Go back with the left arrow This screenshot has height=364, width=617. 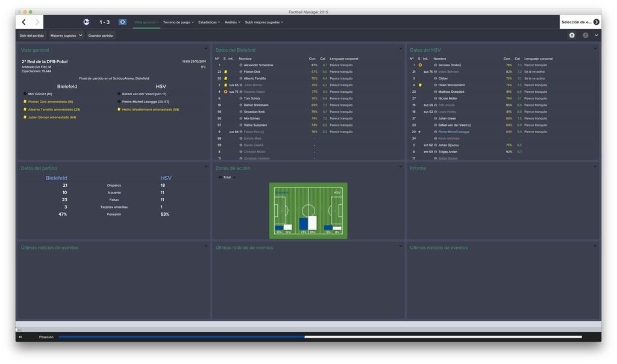(24, 22)
